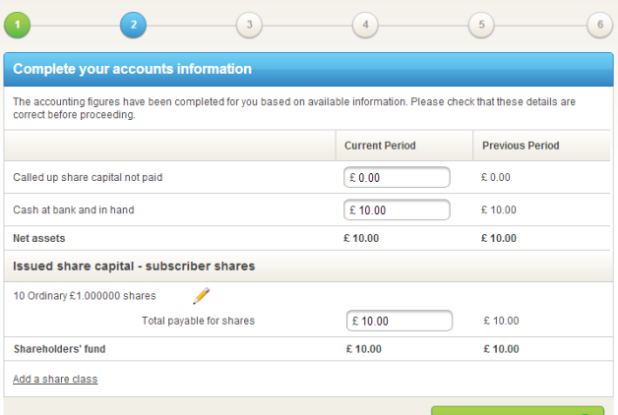618x415 pixels.
Task: Click Previous Period value for Cash at bank
Action: tap(498, 210)
